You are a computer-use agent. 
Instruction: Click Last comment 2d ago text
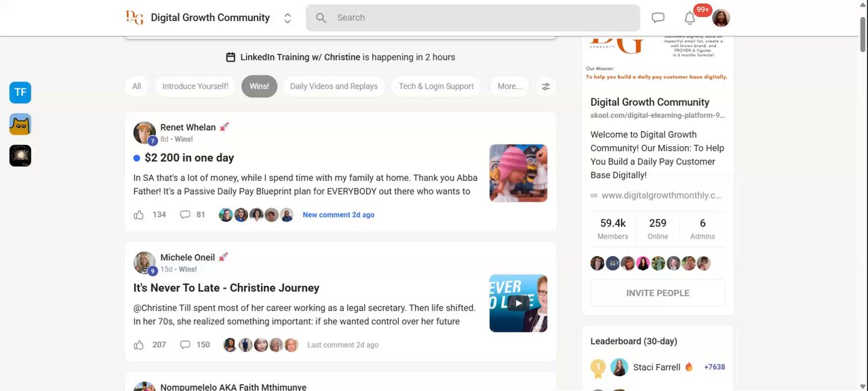click(x=342, y=345)
